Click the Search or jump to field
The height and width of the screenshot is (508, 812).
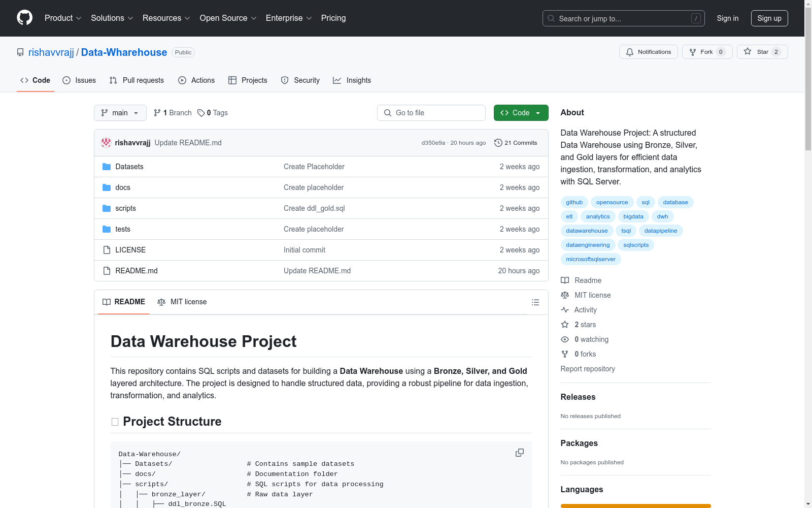pyautogui.click(x=624, y=18)
